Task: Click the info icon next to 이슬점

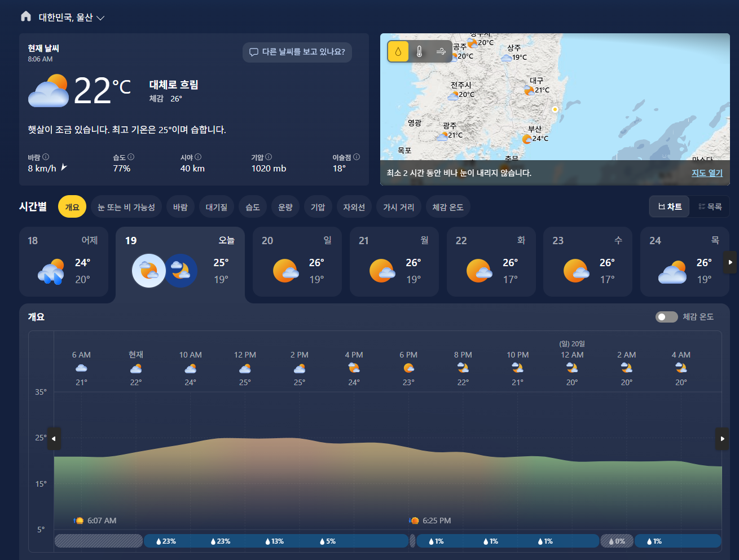Action: 357,157
